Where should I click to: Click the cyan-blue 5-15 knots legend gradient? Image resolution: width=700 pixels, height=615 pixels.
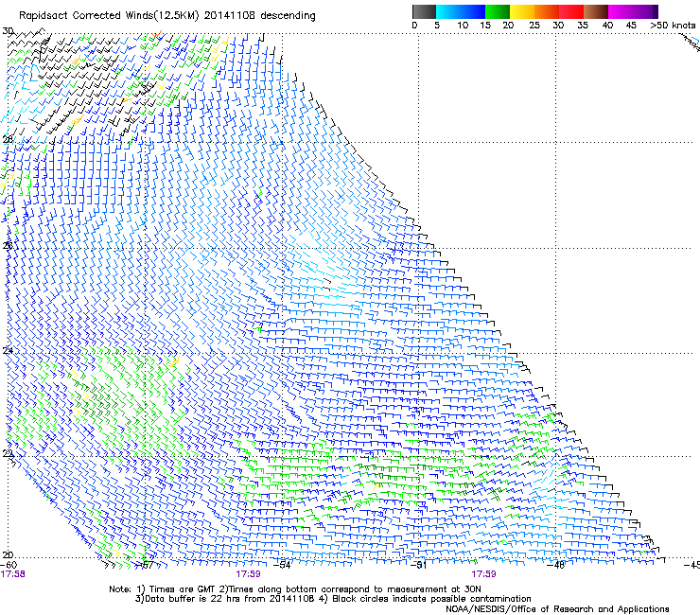(x=461, y=11)
